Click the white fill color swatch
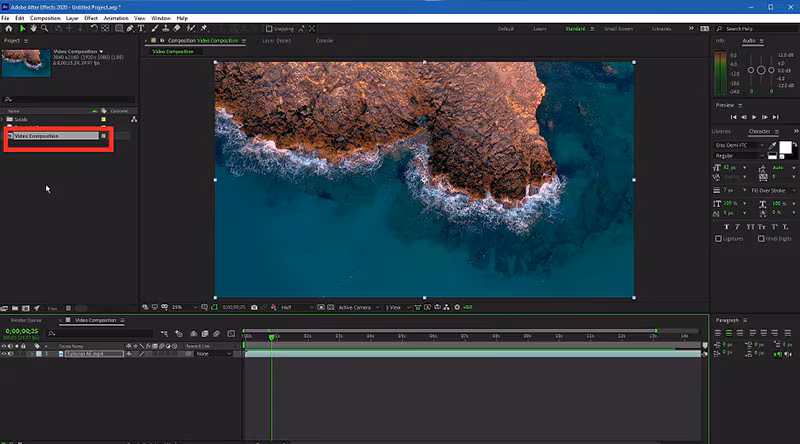This screenshot has height=444, width=800. pyautogui.click(x=784, y=147)
